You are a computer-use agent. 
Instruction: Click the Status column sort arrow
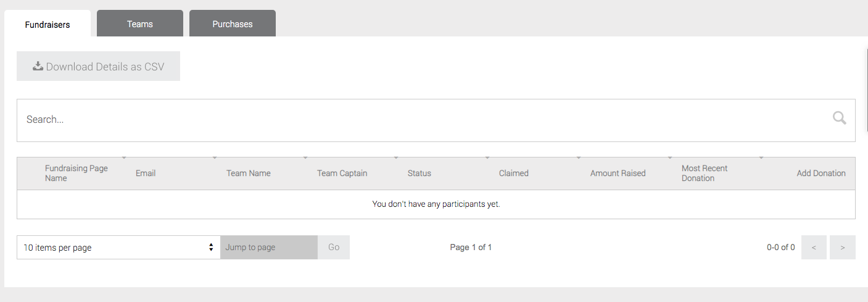point(487,158)
